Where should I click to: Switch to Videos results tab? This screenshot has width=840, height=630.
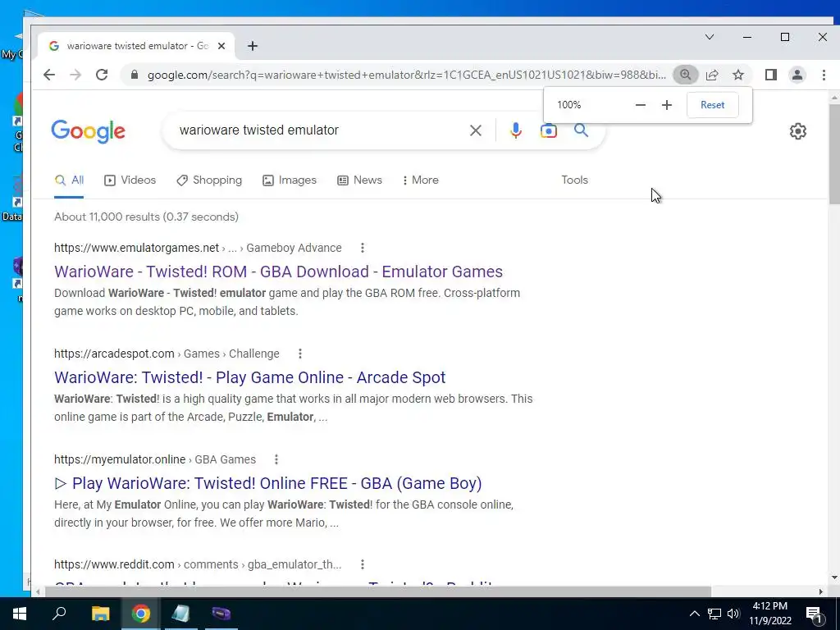(x=130, y=180)
